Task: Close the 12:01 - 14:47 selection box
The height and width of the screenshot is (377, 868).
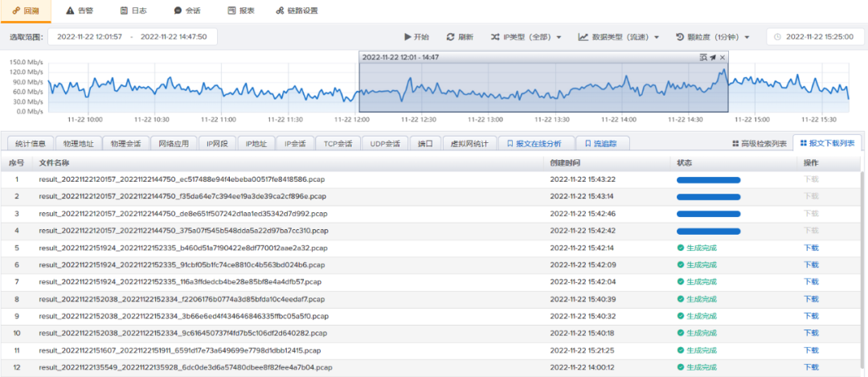Action: pos(722,57)
